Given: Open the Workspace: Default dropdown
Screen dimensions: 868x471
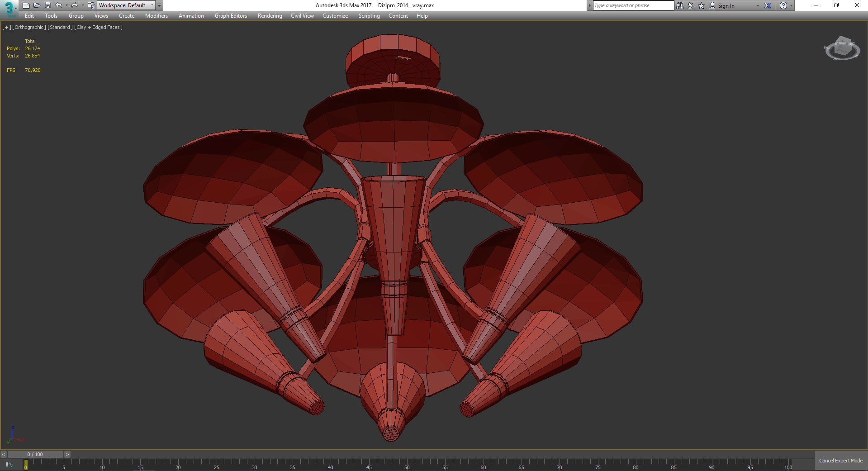Looking at the screenshot, I should (x=126, y=5).
